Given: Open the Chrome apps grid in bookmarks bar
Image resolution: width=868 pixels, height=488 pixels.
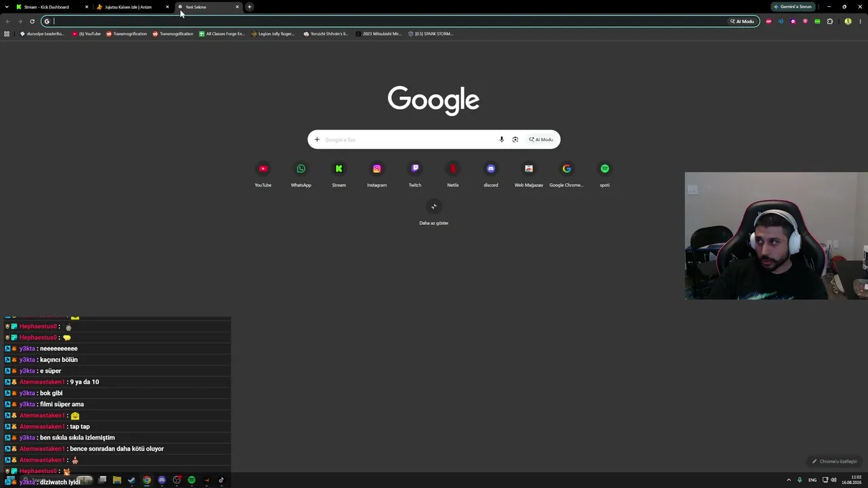Looking at the screenshot, I should click(7, 33).
